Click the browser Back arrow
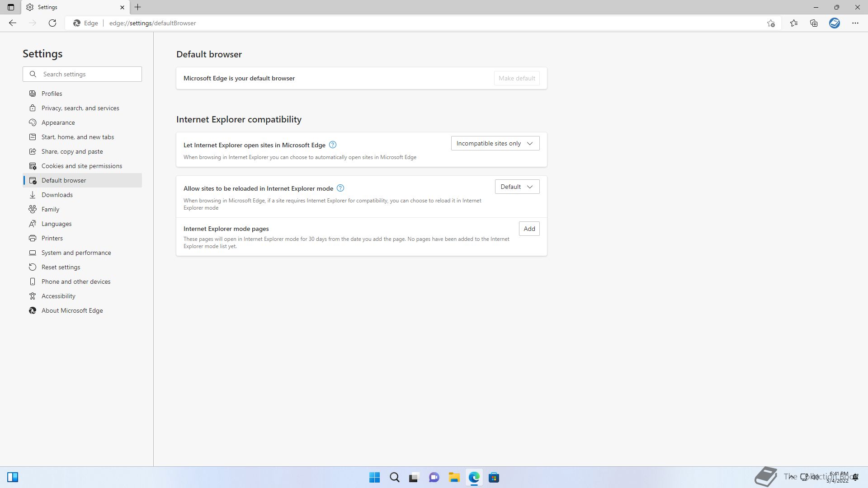Viewport: 868px width, 488px height. tap(13, 23)
